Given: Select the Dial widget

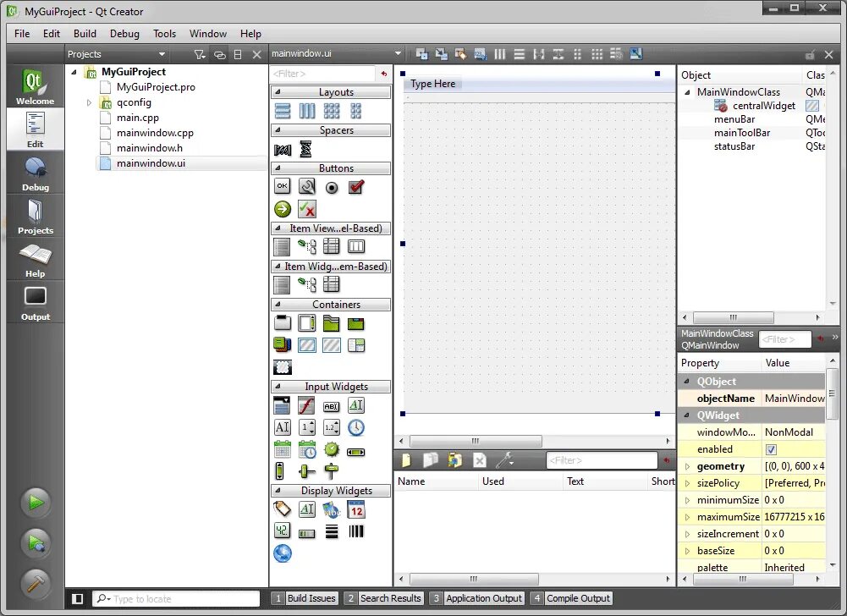Looking at the screenshot, I should (x=332, y=449).
